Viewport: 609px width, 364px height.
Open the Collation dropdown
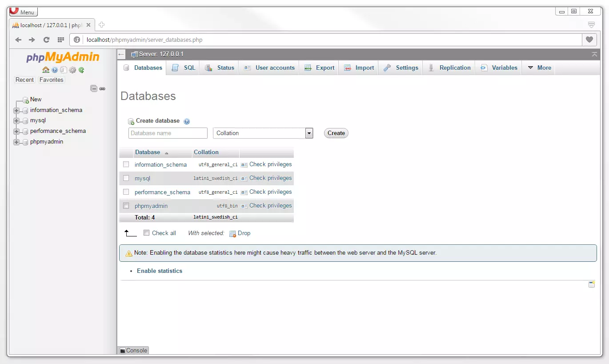[x=309, y=133]
